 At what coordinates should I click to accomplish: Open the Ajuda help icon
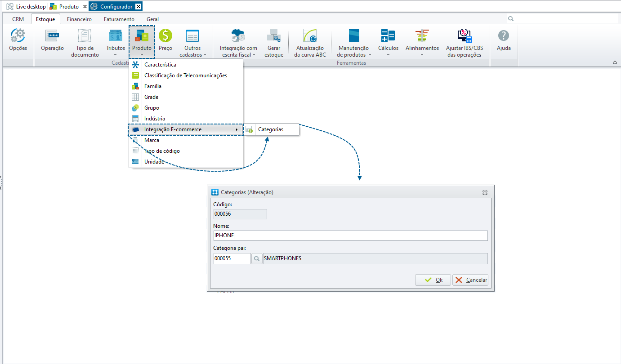coord(504,36)
